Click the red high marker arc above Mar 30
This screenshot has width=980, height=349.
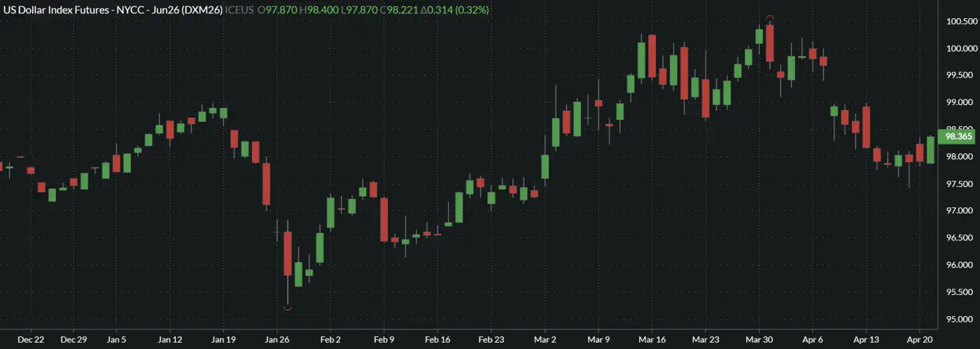click(770, 18)
